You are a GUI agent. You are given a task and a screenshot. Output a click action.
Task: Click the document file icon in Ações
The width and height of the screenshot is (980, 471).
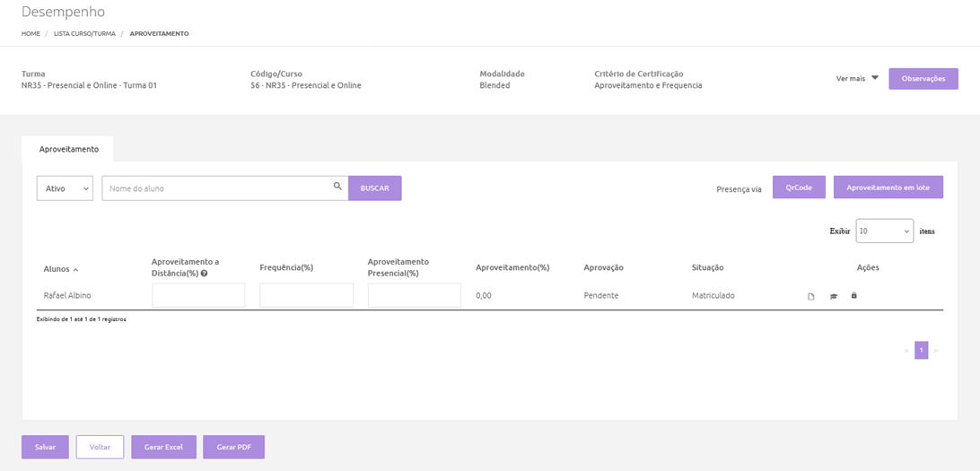point(811,296)
